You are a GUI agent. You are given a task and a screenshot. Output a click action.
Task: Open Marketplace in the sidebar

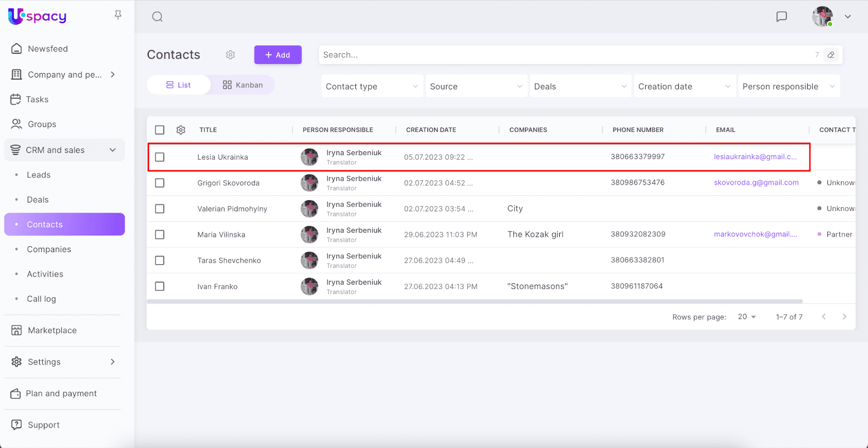(x=52, y=330)
